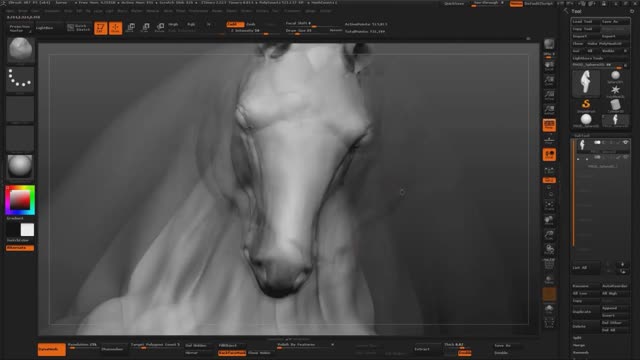Open the Alpha selector slot
The height and width of the screenshot is (360, 640).
click(20, 109)
